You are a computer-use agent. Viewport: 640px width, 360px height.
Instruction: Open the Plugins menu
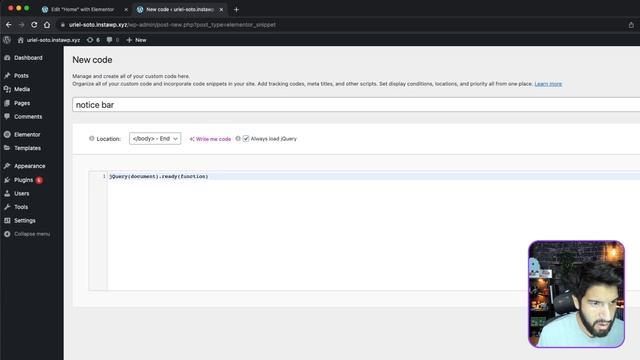click(x=23, y=180)
